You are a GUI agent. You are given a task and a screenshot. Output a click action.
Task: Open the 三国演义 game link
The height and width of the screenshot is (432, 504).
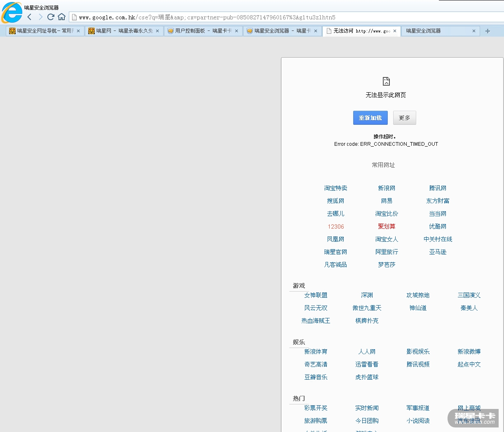469,295
